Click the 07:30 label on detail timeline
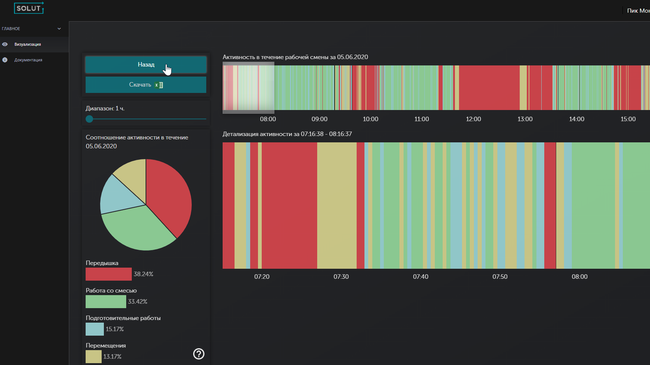The width and height of the screenshot is (650, 365). pyautogui.click(x=341, y=277)
